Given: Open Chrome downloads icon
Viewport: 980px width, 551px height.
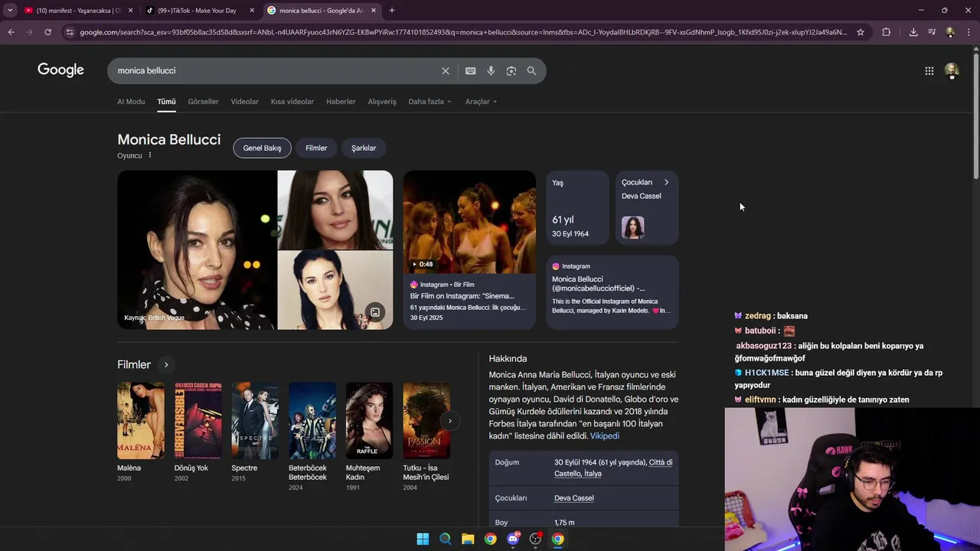Looking at the screenshot, I should point(913,32).
